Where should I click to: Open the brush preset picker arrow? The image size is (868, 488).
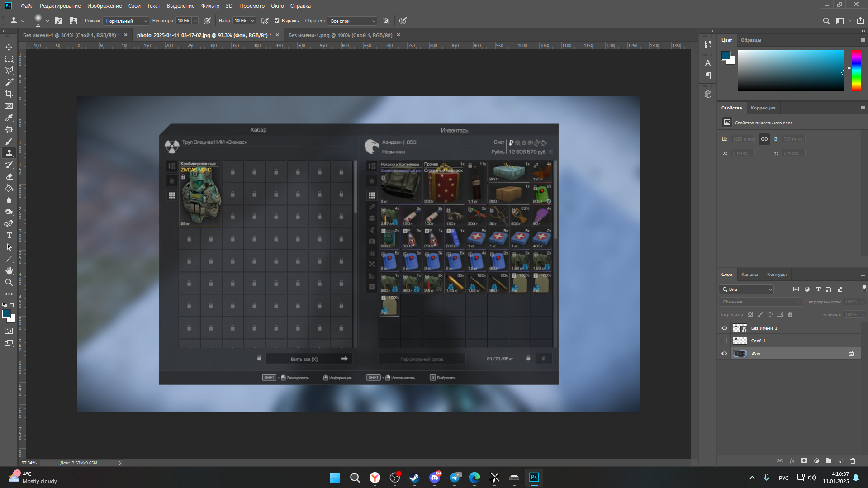coord(47,21)
